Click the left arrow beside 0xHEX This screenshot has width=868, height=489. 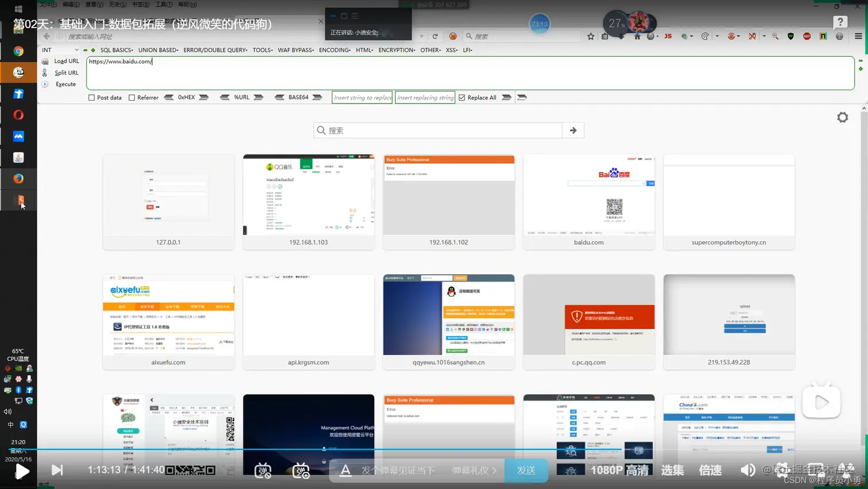point(169,98)
